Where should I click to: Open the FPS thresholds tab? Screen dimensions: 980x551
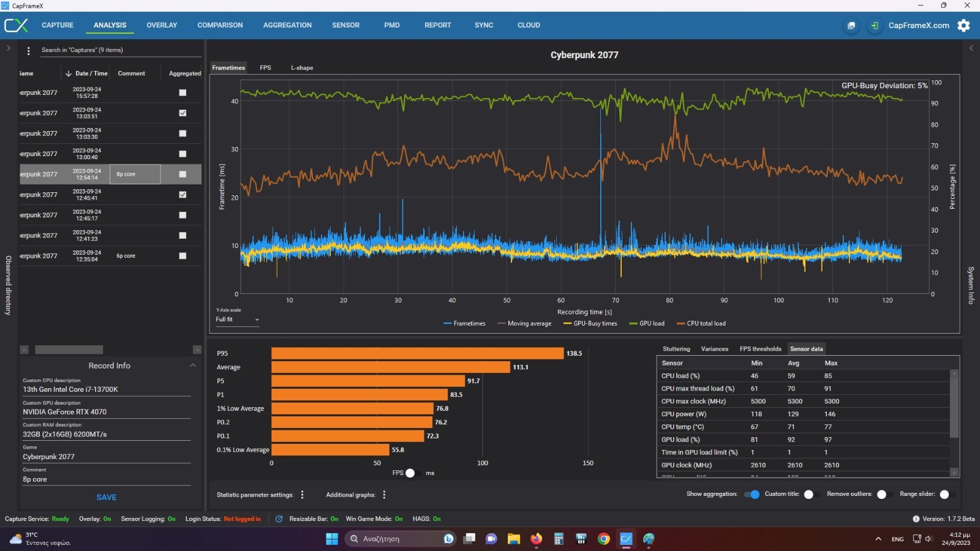[760, 349]
